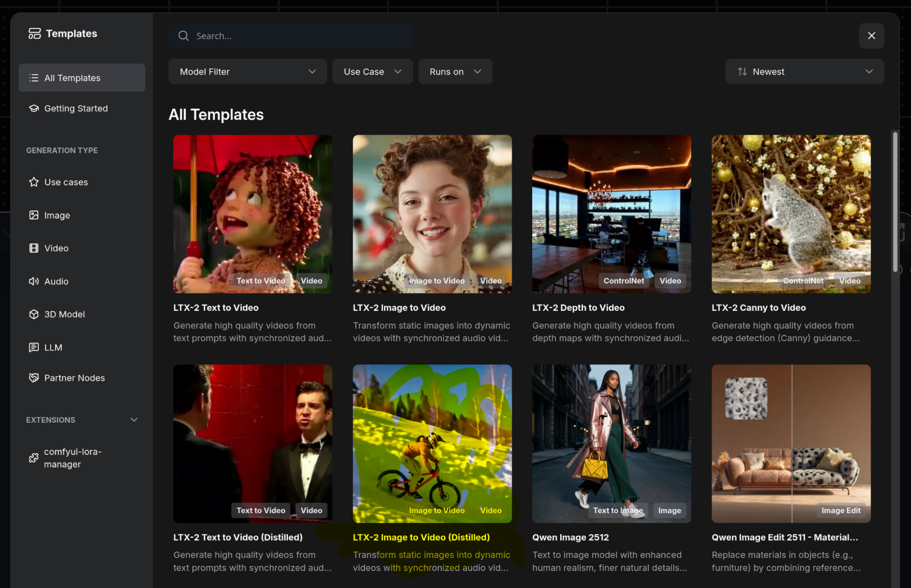Close the Templates dialog

click(871, 36)
